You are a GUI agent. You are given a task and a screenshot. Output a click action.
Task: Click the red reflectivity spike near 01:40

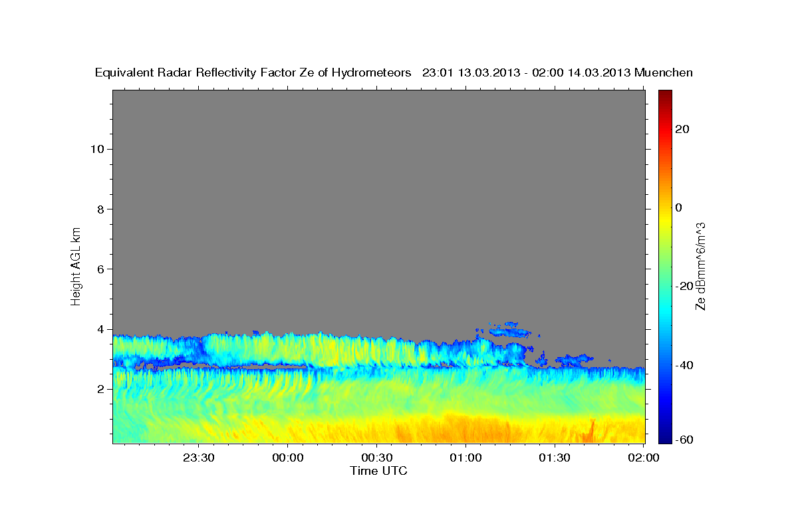pyautogui.click(x=591, y=431)
